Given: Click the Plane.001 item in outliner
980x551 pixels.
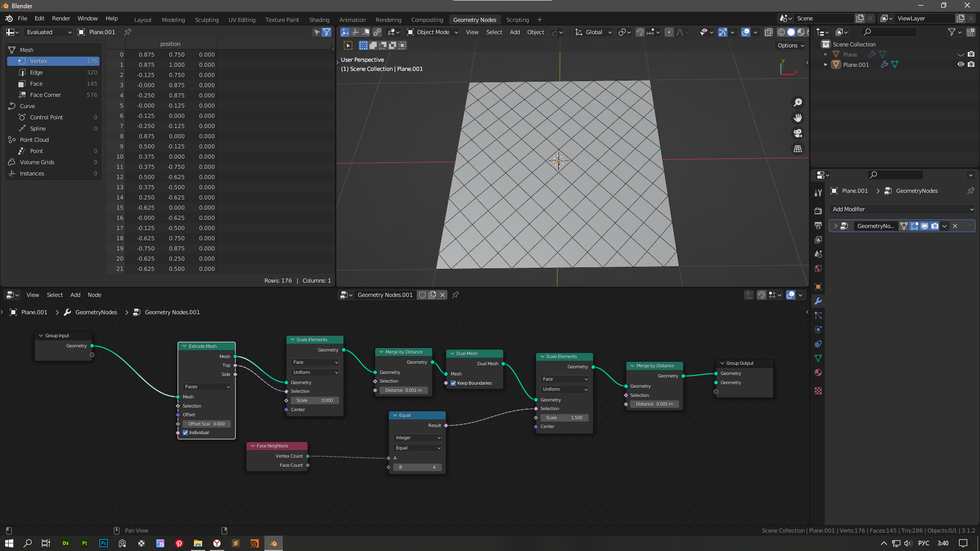Looking at the screenshot, I should pos(855,65).
